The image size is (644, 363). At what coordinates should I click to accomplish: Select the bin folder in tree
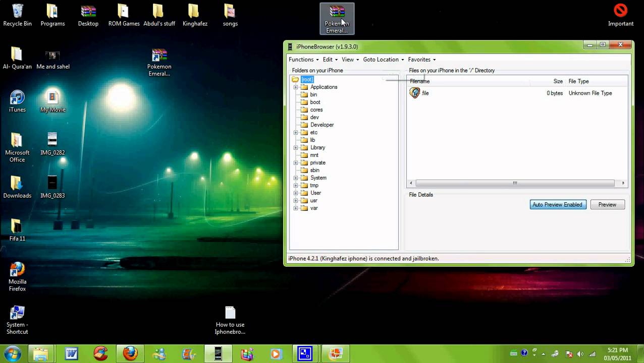pos(313,95)
